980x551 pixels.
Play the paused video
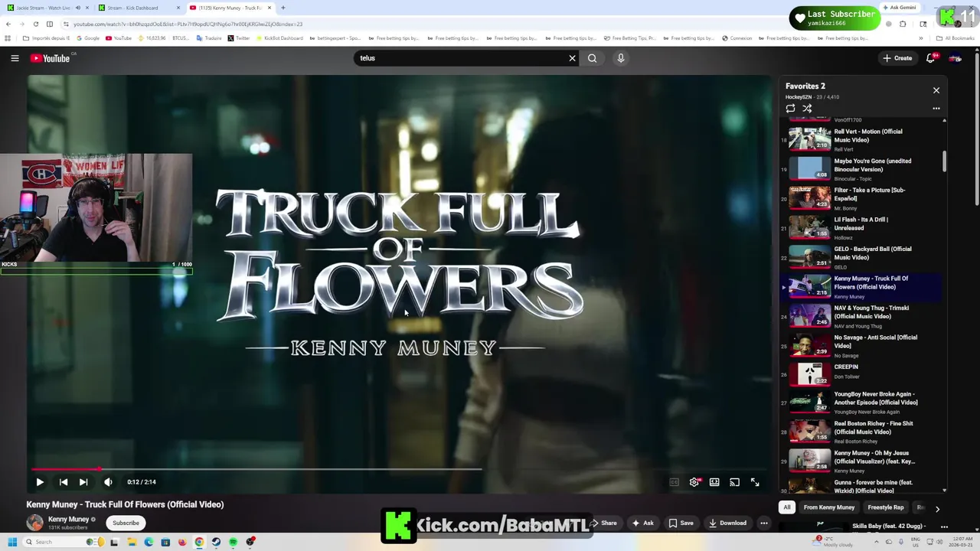coord(40,482)
